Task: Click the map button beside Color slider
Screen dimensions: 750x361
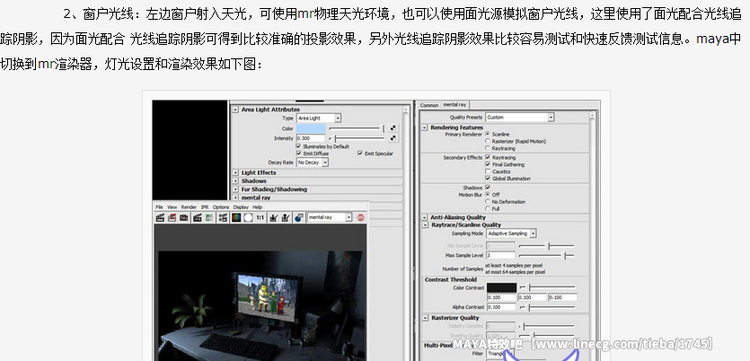Action: pyautogui.click(x=393, y=128)
